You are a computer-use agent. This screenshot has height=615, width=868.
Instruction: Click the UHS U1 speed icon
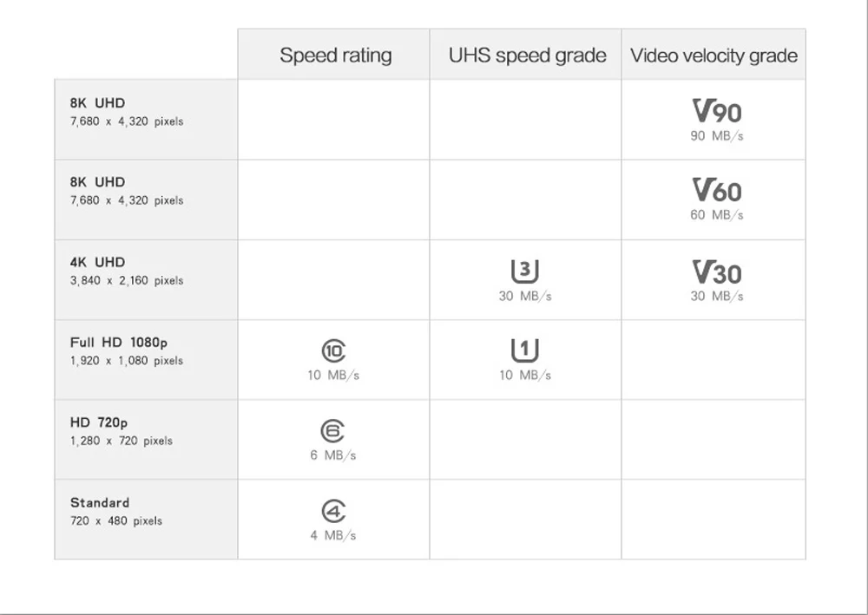[524, 350]
